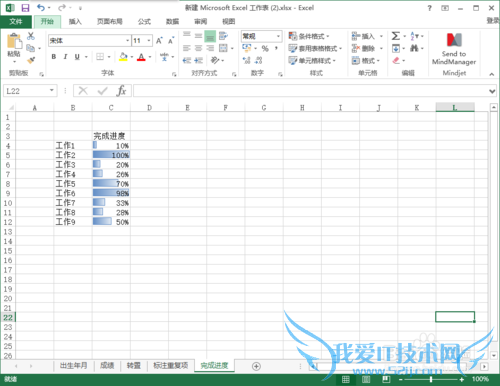Switch to the 插入 Insert tab
Screen dimensions: 500x386
75,22
